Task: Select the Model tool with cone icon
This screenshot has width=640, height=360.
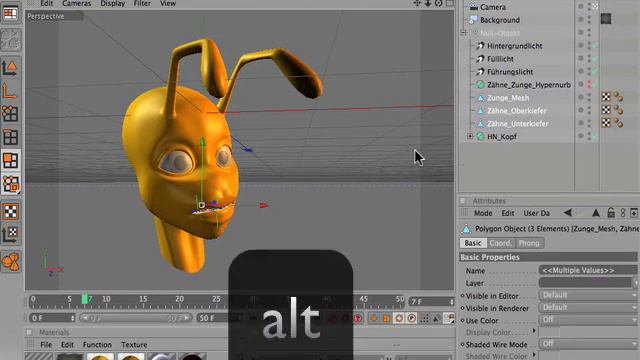Action: tap(10, 67)
